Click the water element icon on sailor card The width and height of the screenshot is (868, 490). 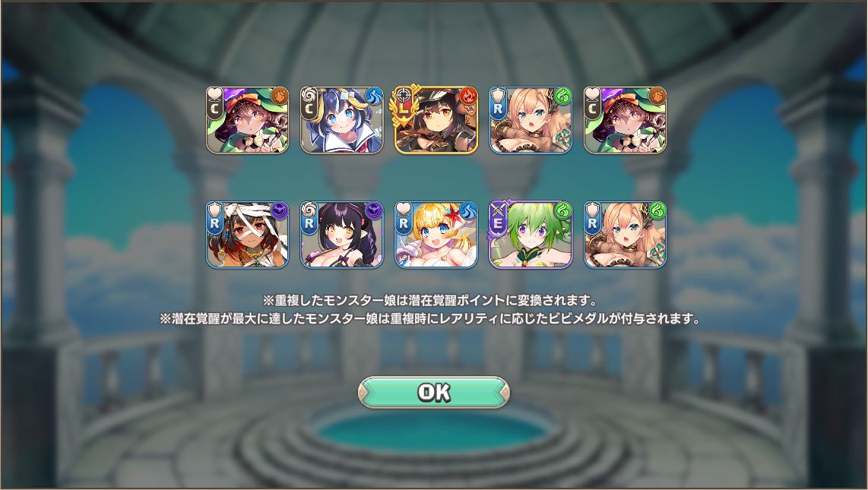(x=374, y=96)
